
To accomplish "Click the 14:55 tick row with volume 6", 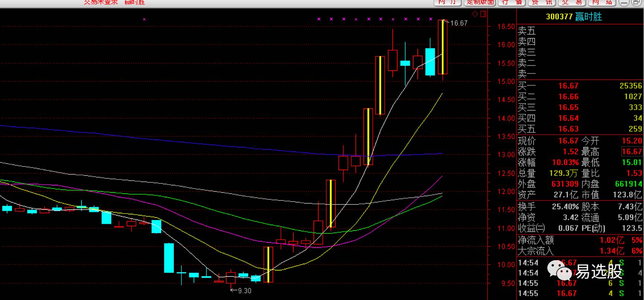I will pos(580,283).
